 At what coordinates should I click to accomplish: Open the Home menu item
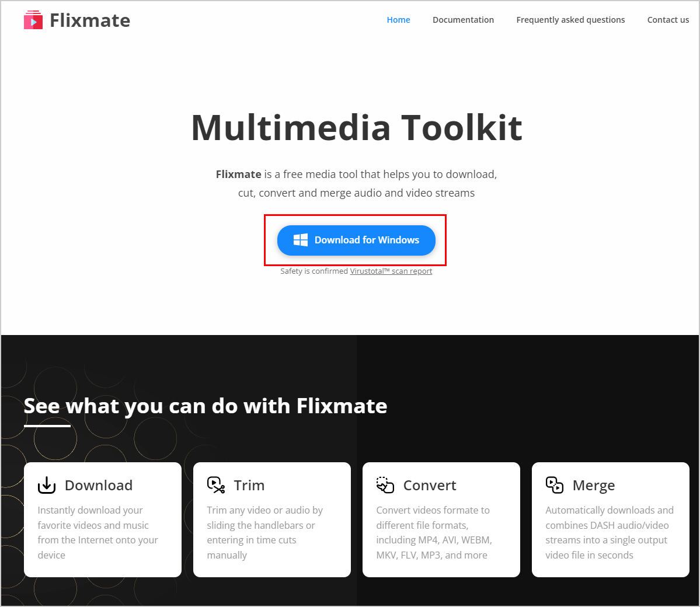coord(398,20)
